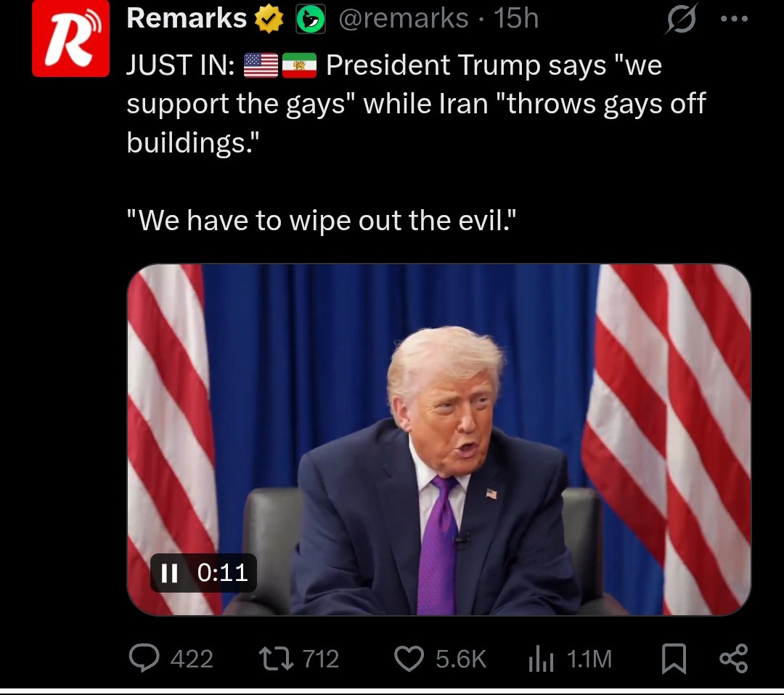The width and height of the screenshot is (784, 695).
Task: Click the tweet text to open post
Action: click(x=416, y=142)
